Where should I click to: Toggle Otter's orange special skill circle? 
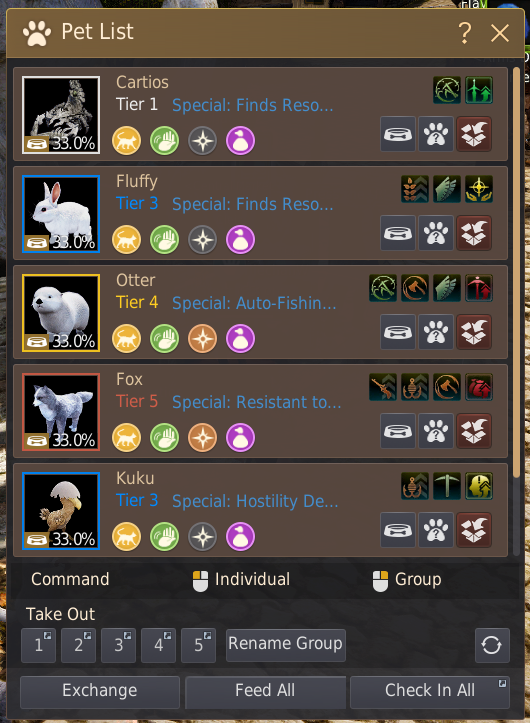202,338
